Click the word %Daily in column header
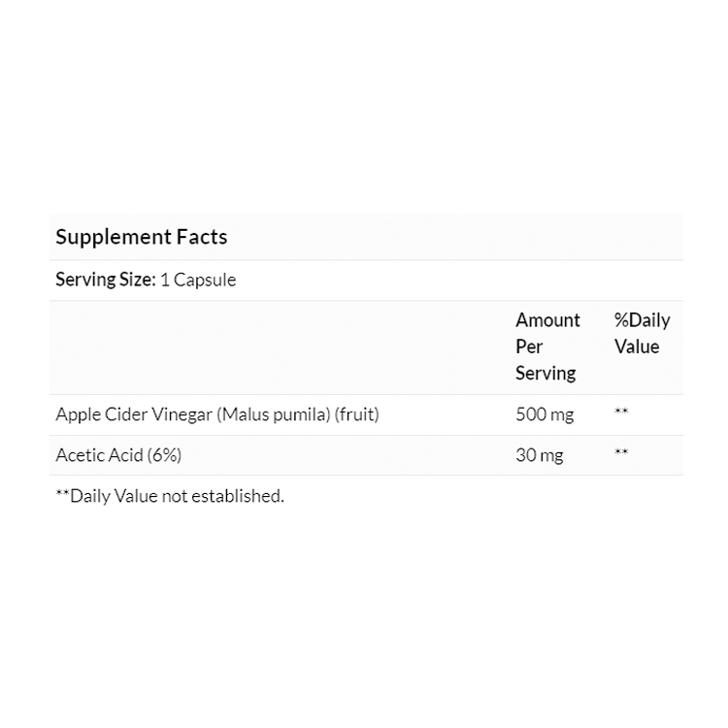This screenshot has height=728, width=728. 642,320
